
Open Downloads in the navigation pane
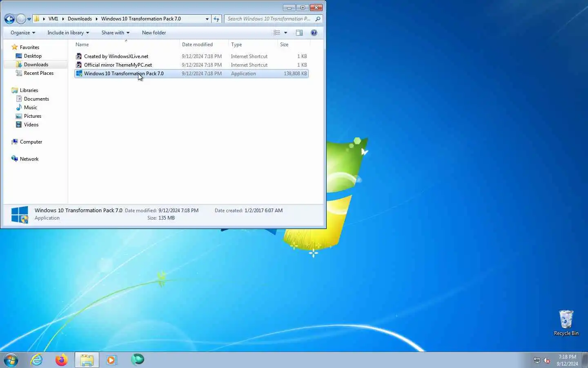(36, 65)
